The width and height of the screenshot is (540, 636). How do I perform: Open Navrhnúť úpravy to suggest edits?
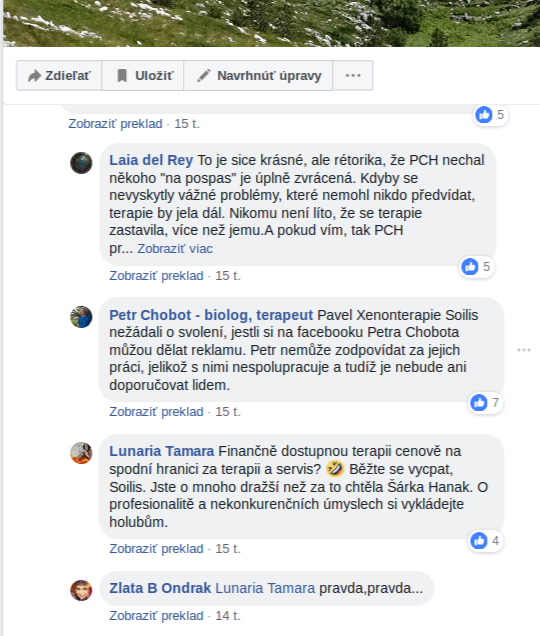[x=258, y=75]
